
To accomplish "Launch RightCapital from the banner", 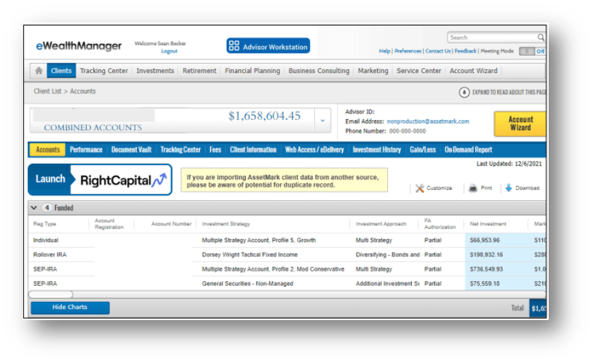I will [100, 179].
